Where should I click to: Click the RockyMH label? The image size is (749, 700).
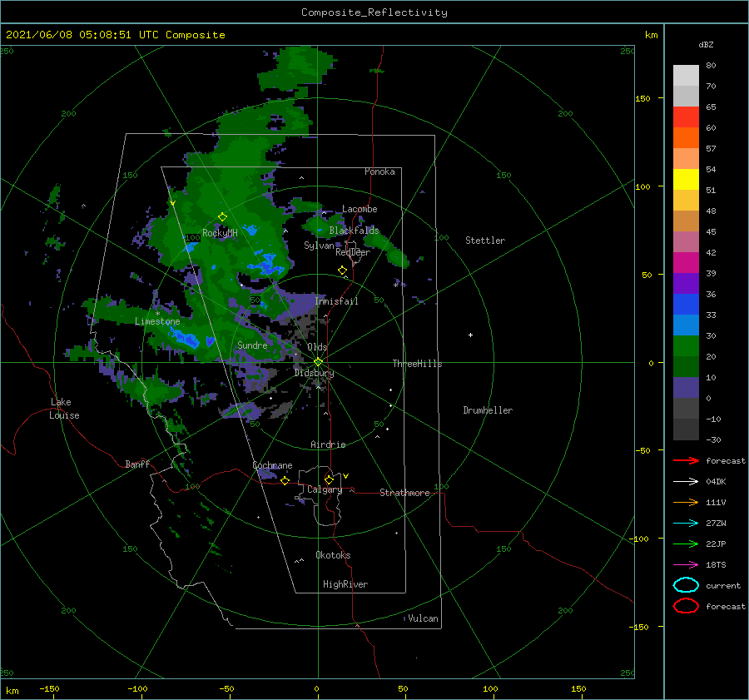[220, 233]
